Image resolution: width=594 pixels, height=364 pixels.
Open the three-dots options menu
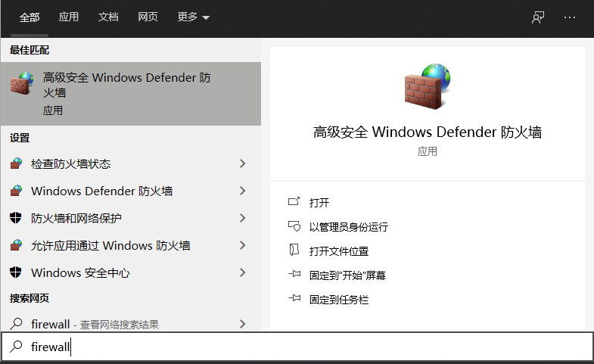[x=569, y=17]
